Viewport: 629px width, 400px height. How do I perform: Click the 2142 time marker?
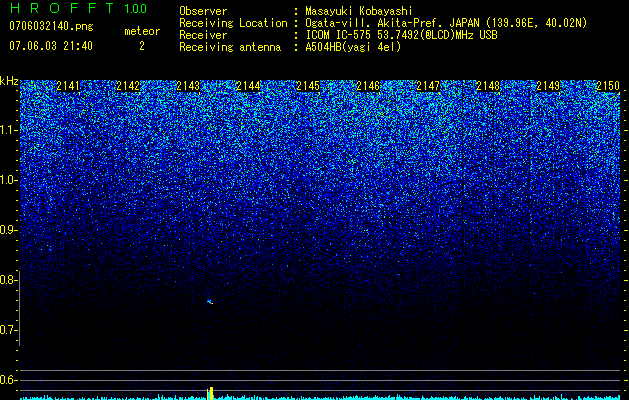pos(128,86)
